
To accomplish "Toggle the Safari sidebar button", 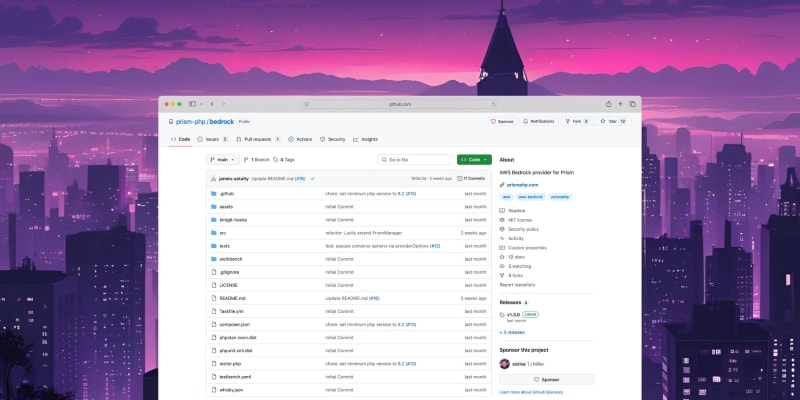I will click(192, 104).
